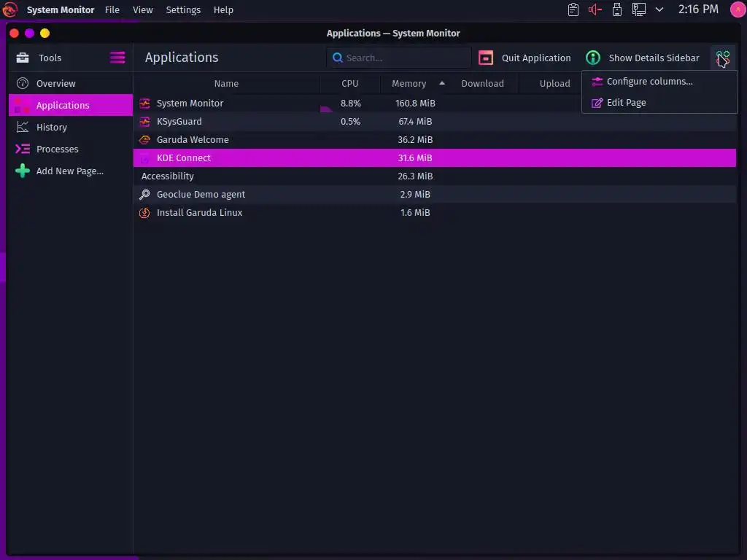
Task: Click the 2:16 PM clock
Action: [x=698, y=9]
